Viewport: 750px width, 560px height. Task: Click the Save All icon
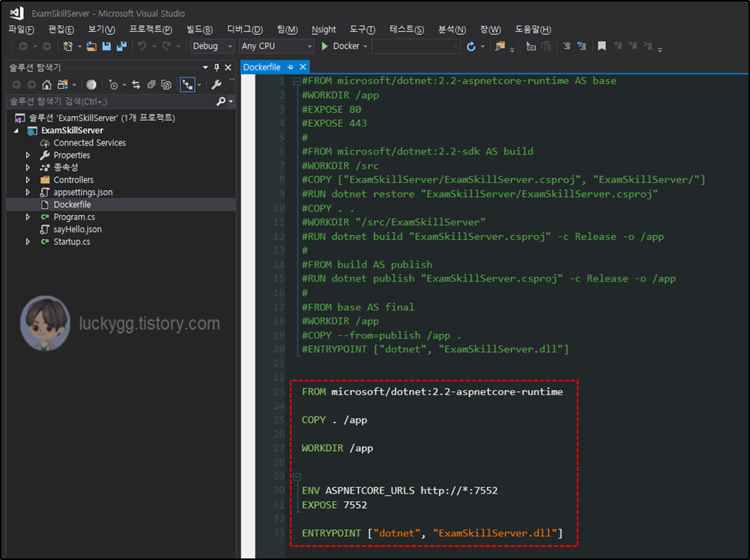122,46
